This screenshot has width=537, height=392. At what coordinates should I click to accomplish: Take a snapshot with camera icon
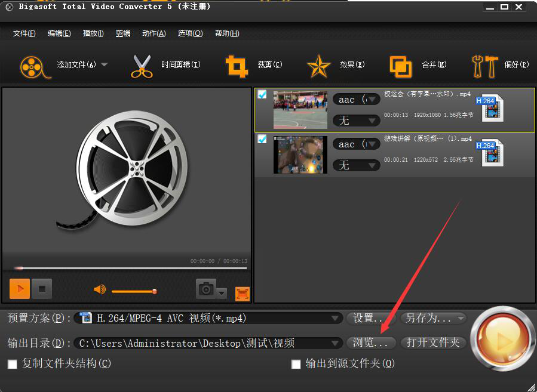coord(206,289)
